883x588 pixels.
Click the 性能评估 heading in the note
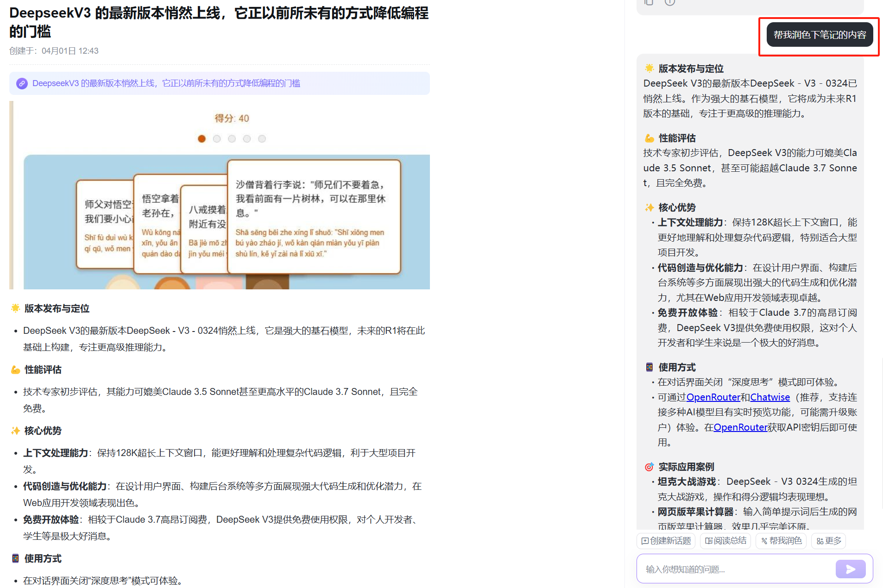coord(43,369)
